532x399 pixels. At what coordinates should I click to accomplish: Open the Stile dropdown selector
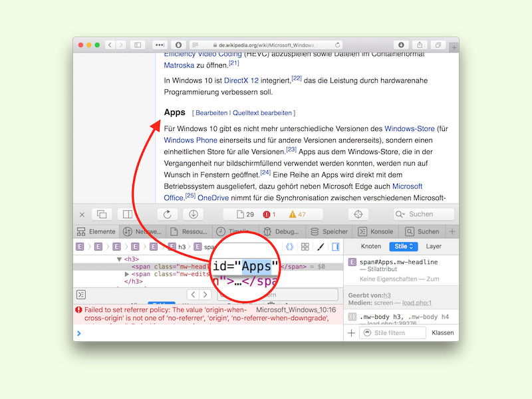[x=404, y=246]
